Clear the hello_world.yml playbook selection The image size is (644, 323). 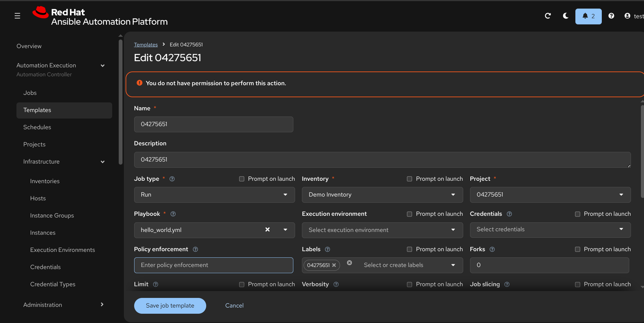(x=267, y=230)
